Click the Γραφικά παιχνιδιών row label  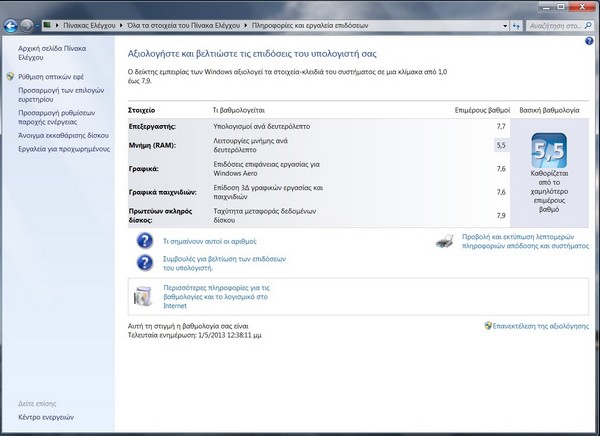[x=163, y=192]
